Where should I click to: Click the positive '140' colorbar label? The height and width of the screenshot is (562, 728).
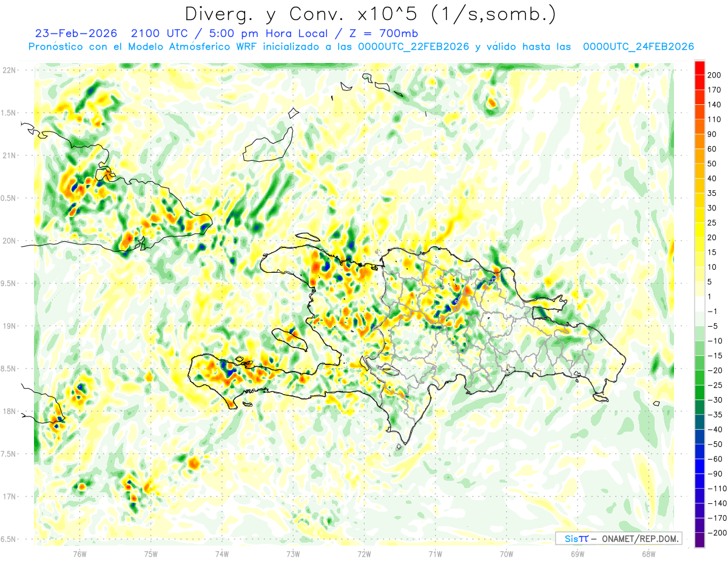pos(715,105)
